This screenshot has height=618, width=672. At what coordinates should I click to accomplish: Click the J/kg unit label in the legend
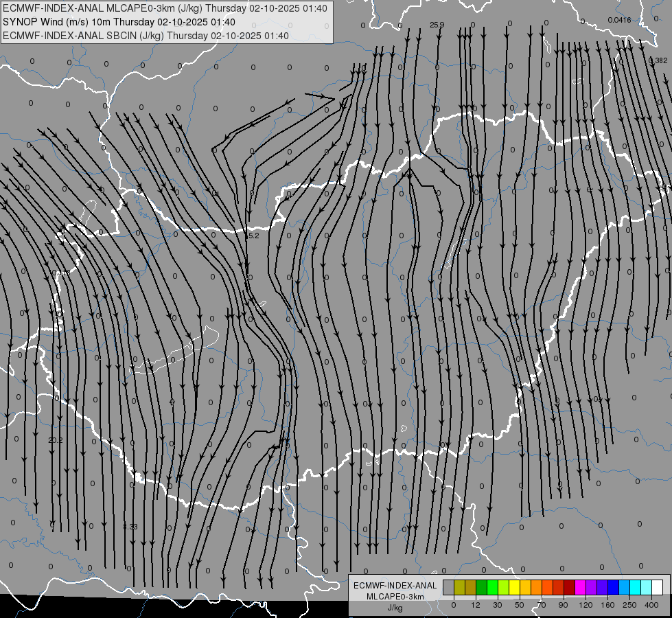[x=395, y=608]
